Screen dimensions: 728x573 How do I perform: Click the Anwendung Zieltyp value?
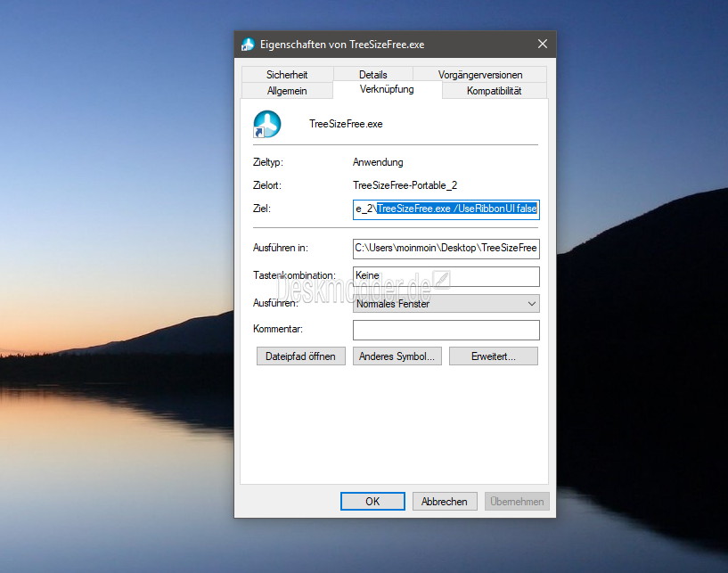(x=378, y=162)
